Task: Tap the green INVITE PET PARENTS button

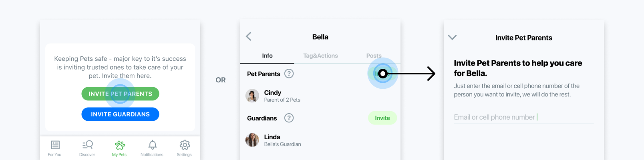Action: click(x=120, y=94)
